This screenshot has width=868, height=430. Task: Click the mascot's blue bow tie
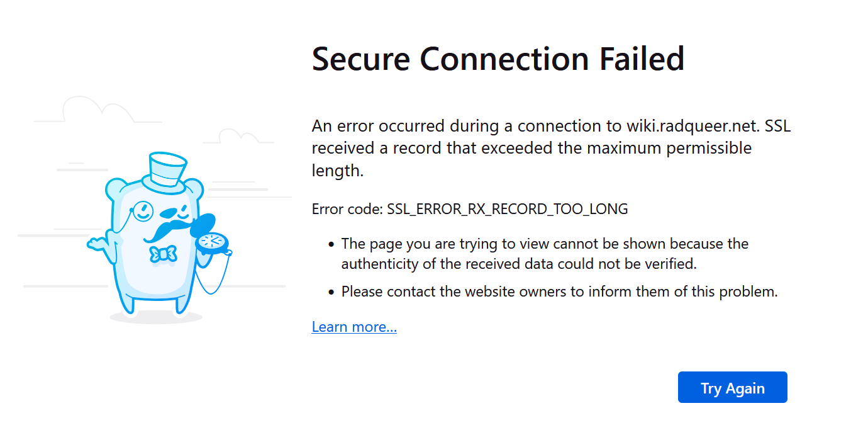(163, 254)
